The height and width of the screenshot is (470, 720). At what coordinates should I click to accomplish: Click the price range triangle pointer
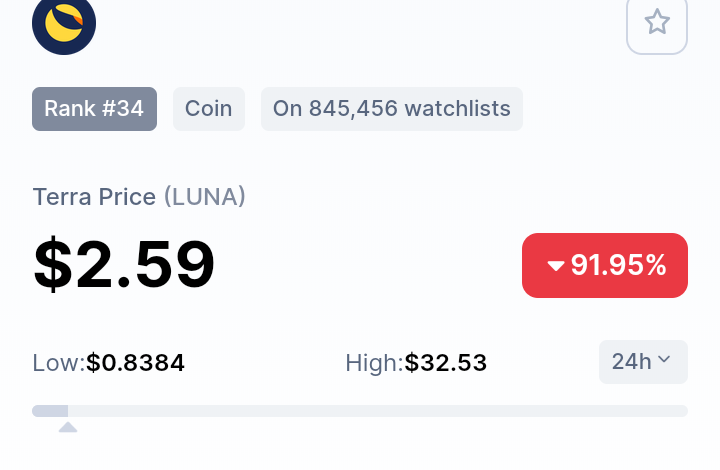pyautogui.click(x=68, y=427)
